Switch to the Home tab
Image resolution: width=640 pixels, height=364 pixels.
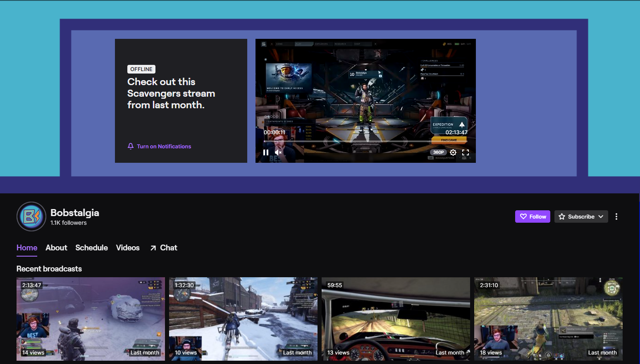pyautogui.click(x=27, y=248)
